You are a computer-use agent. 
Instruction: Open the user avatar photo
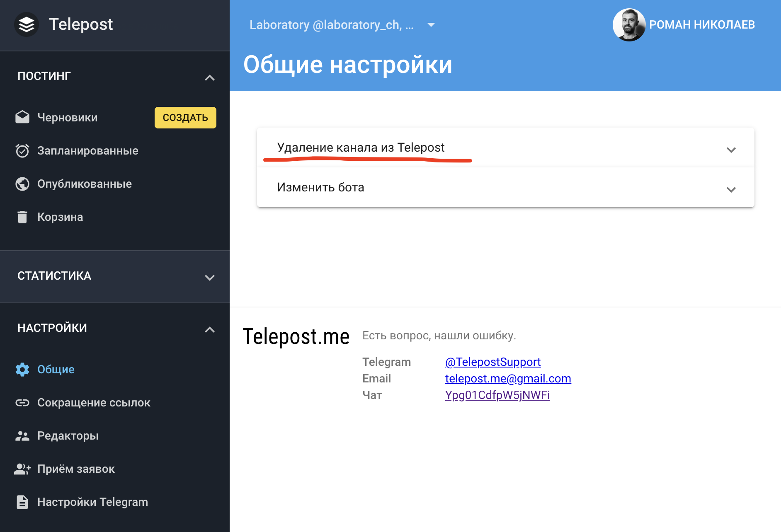coord(629,24)
